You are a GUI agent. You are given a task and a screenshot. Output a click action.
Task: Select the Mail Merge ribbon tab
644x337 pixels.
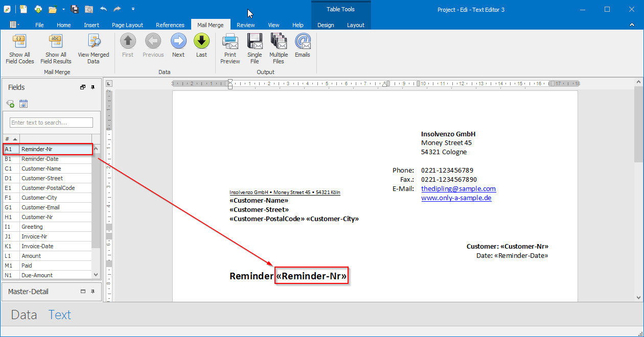(211, 25)
